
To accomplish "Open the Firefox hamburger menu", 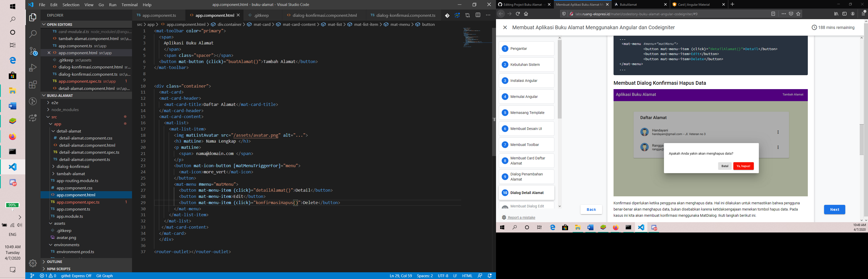I will pyautogui.click(x=864, y=13).
